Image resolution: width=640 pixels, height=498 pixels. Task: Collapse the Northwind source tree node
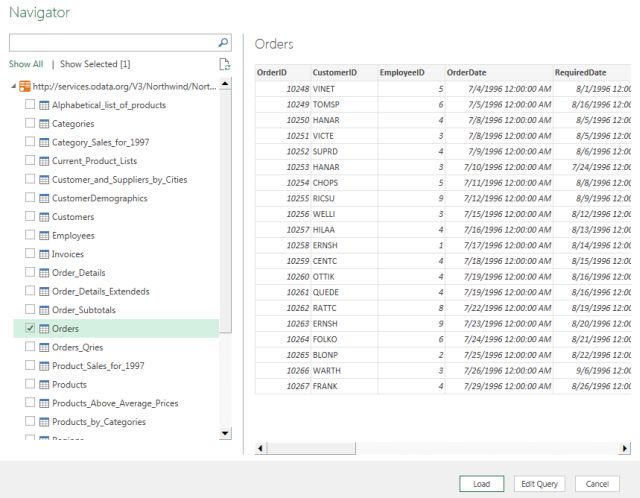tap(13, 86)
